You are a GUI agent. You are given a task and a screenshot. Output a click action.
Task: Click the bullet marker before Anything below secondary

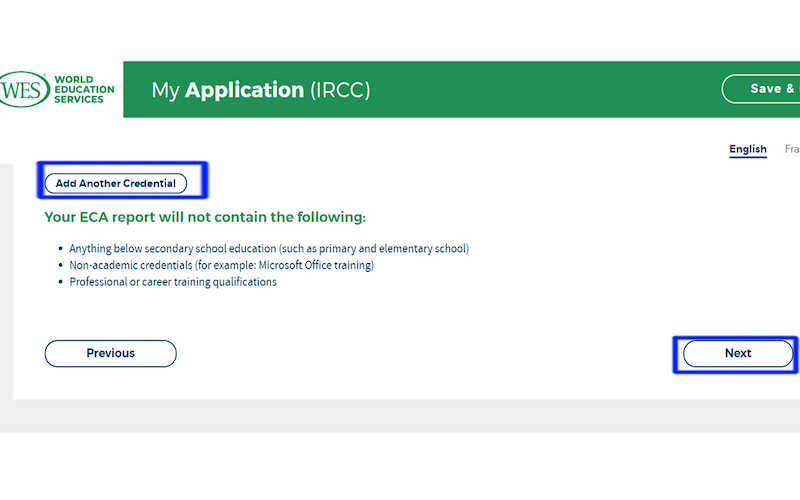(60, 249)
